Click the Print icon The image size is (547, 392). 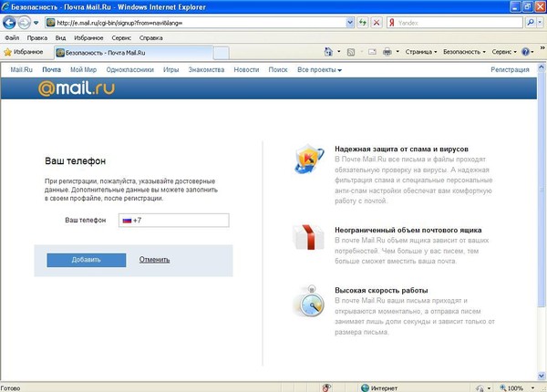(x=387, y=52)
